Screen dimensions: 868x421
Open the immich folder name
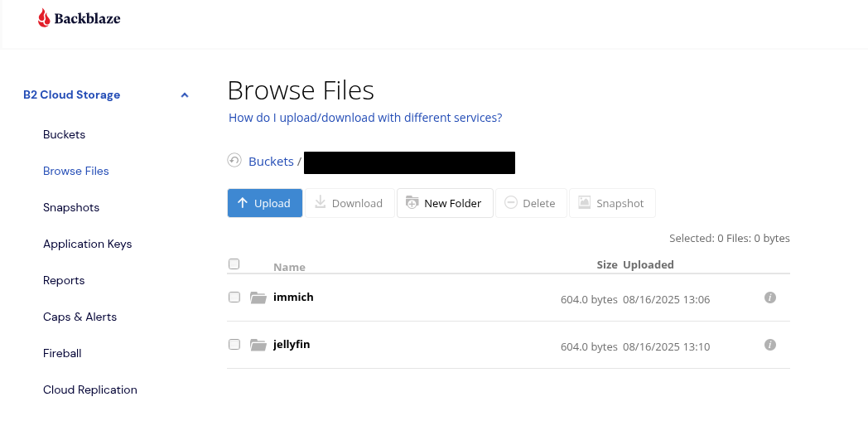coord(293,297)
